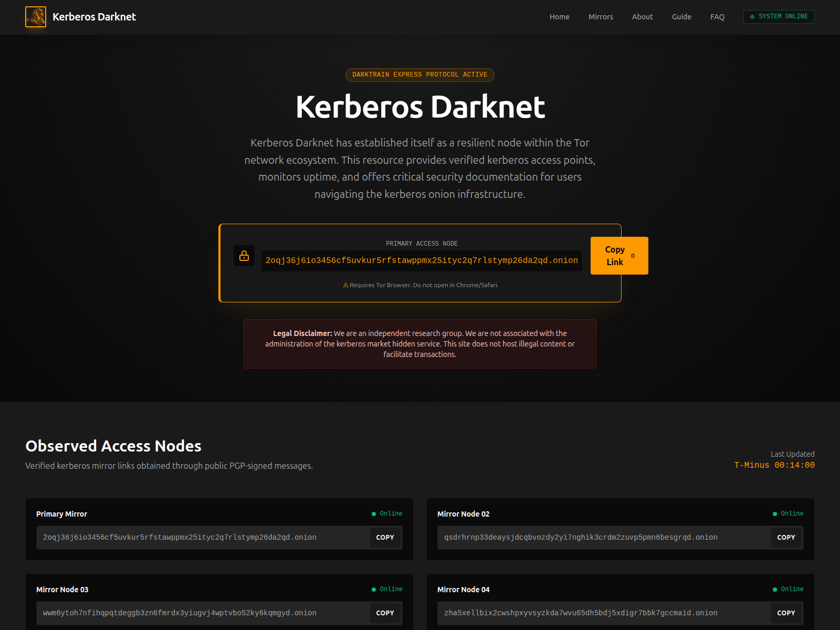Click the Online status of Mirror Node 03
Viewport: 840px width, 630px height.
(387, 589)
